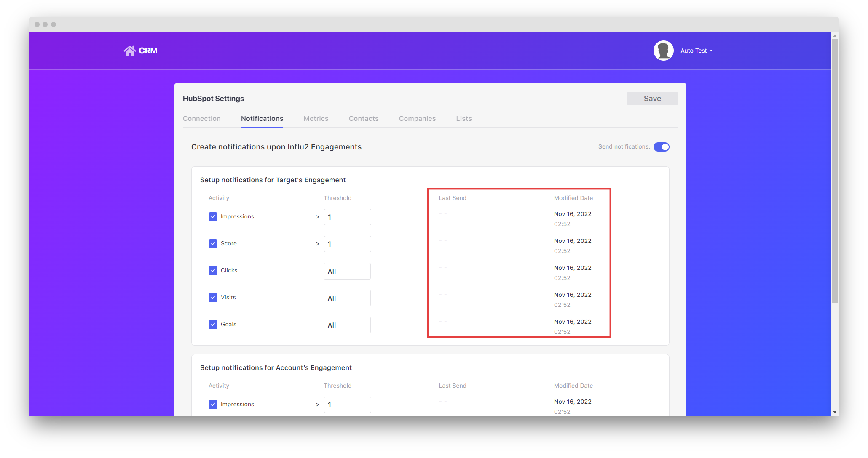Image resolution: width=868 pixels, height=458 pixels.
Task: Click the Save button
Action: pos(652,98)
